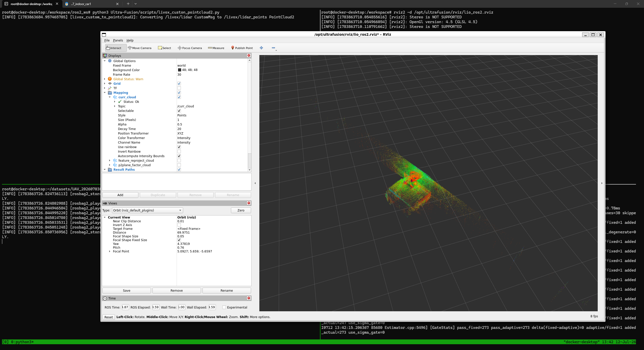The image size is (644, 350).
Task: Toggle the curr_cloud checkbox
Action: click(179, 97)
